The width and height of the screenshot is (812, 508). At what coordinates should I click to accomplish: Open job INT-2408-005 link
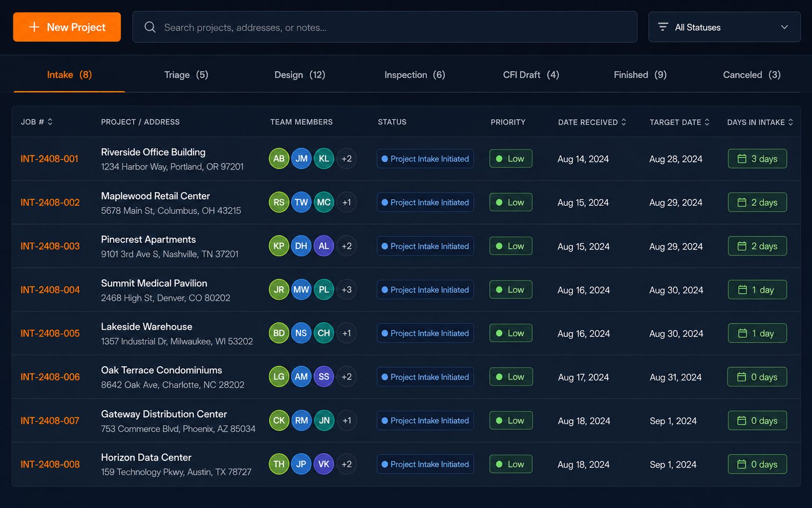coord(50,333)
